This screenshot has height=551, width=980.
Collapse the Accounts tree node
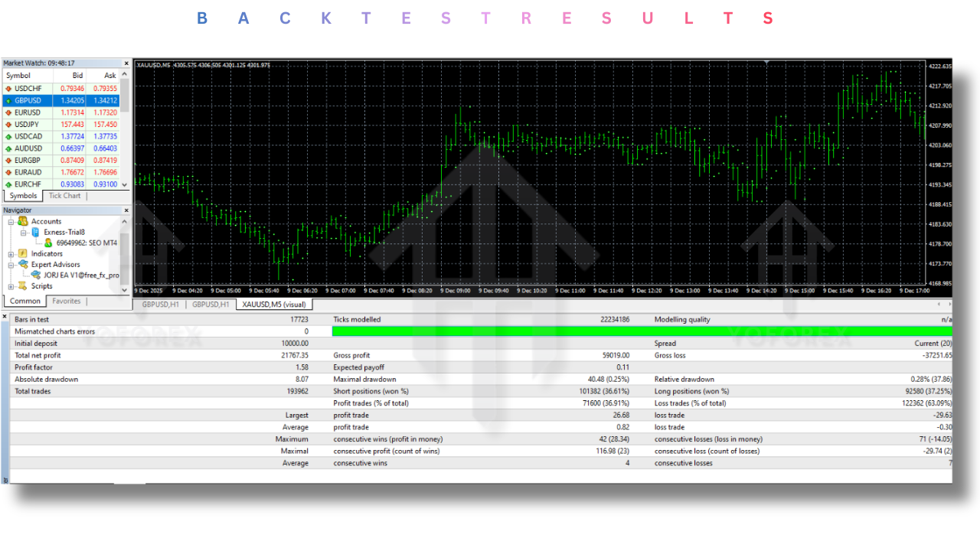pos(11,221)
